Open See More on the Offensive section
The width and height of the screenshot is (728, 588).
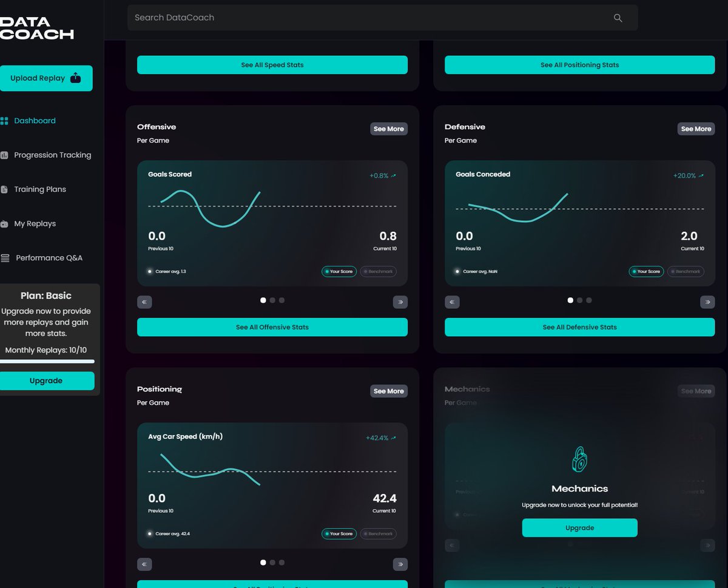point(389,129)
